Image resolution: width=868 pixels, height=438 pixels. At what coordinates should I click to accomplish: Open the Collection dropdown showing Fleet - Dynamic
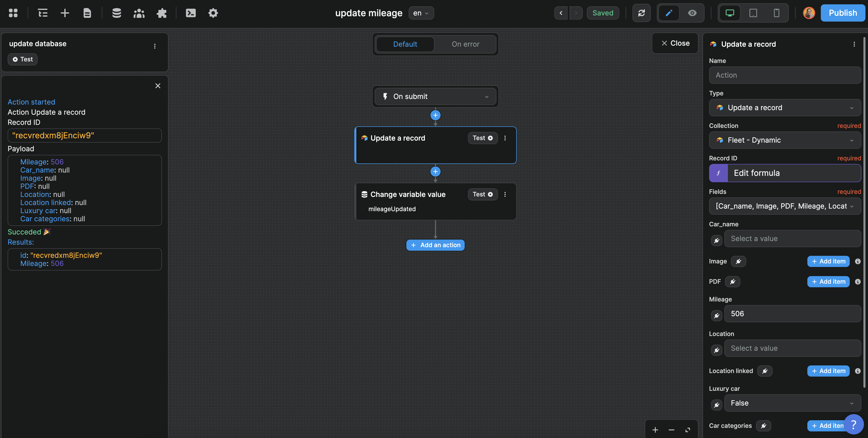coord(785,140)
